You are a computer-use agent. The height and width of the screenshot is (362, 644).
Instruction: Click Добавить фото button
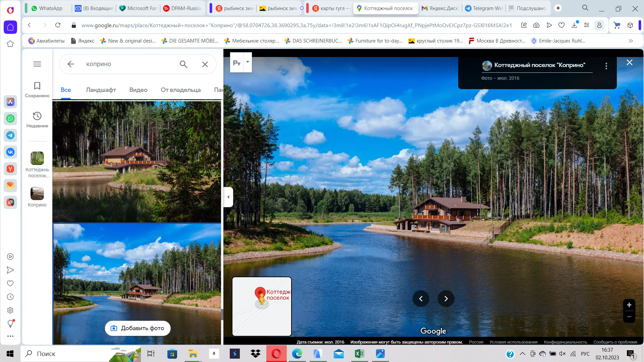pyautogui.click(x=138, y=328)
